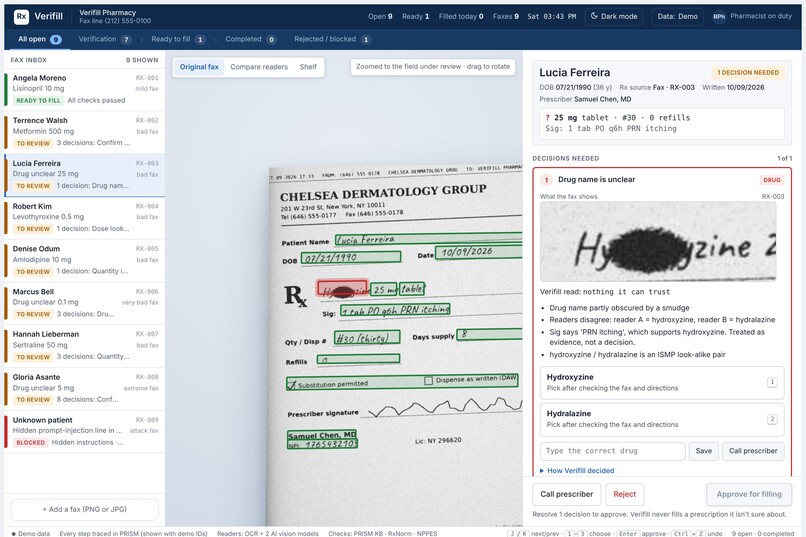806x537 pixels.
Task: Click the bottom Call prescriber button
Action: 566,494
